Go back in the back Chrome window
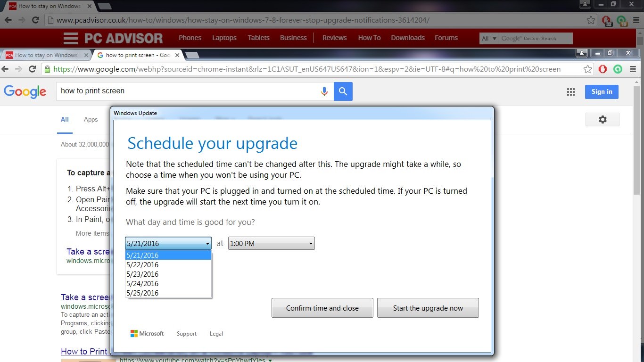The height and width of the screenshot is (362, 644). (x=8, y=20)
